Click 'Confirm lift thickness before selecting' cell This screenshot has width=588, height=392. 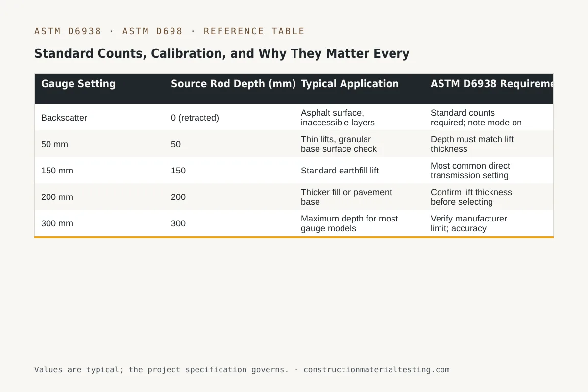(471, 197)
